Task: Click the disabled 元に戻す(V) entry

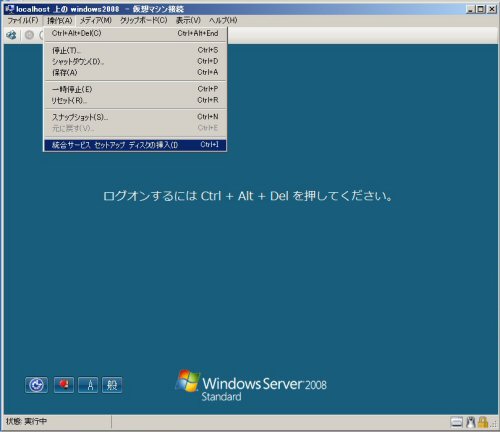Action: (x=135, y=128)
